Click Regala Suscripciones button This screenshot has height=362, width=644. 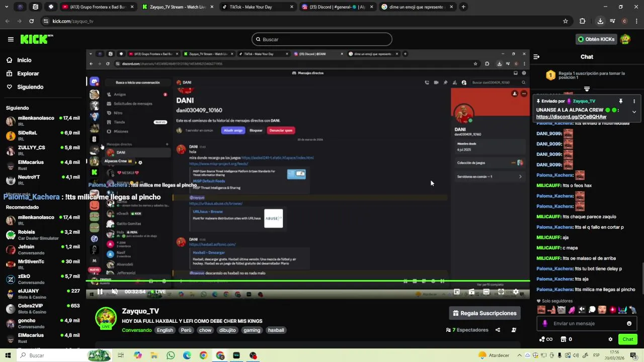click(x=485, y=313)
